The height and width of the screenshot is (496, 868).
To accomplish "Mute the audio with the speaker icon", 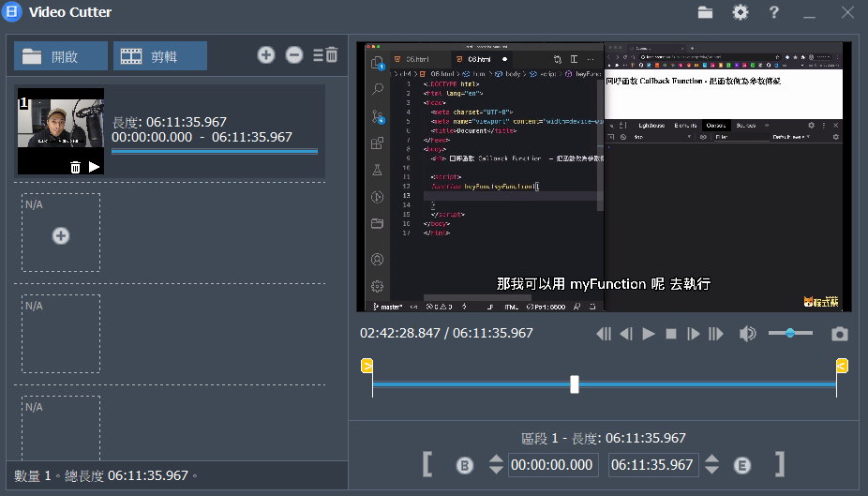I will tap(747, 334).
